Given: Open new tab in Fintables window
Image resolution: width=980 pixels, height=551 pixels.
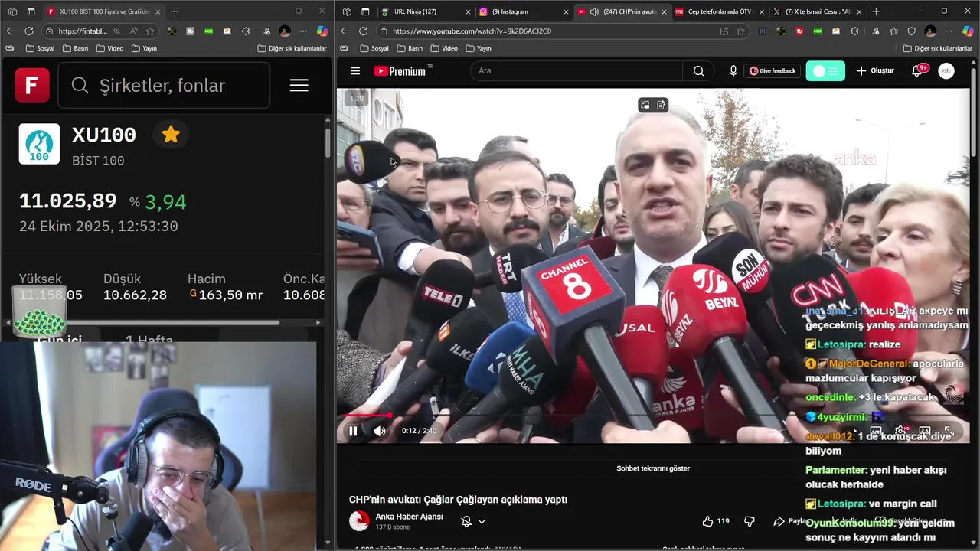Looking at the screenshot, I should 175,11.
